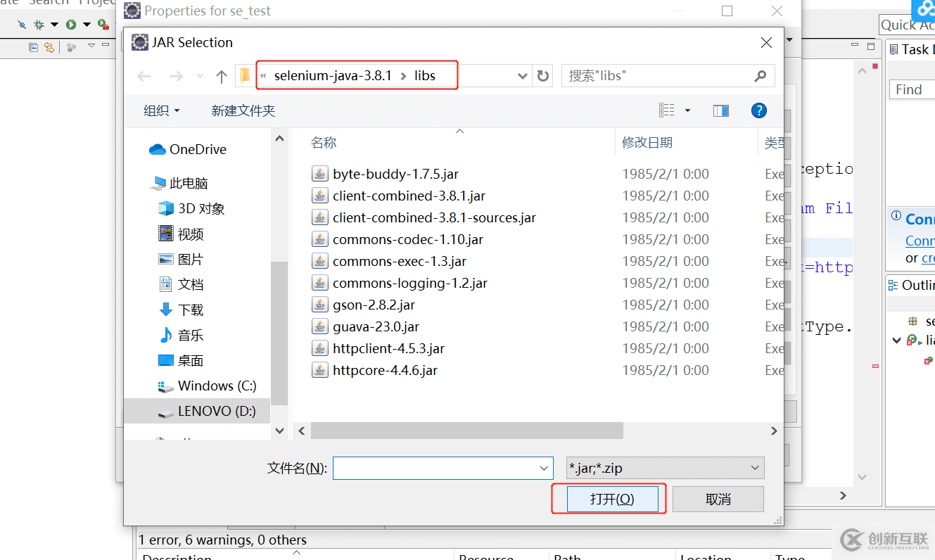935x560 pixels.
Task: Refresh the libs folder view
Action: pyautogui.click(x=542, y=76)
